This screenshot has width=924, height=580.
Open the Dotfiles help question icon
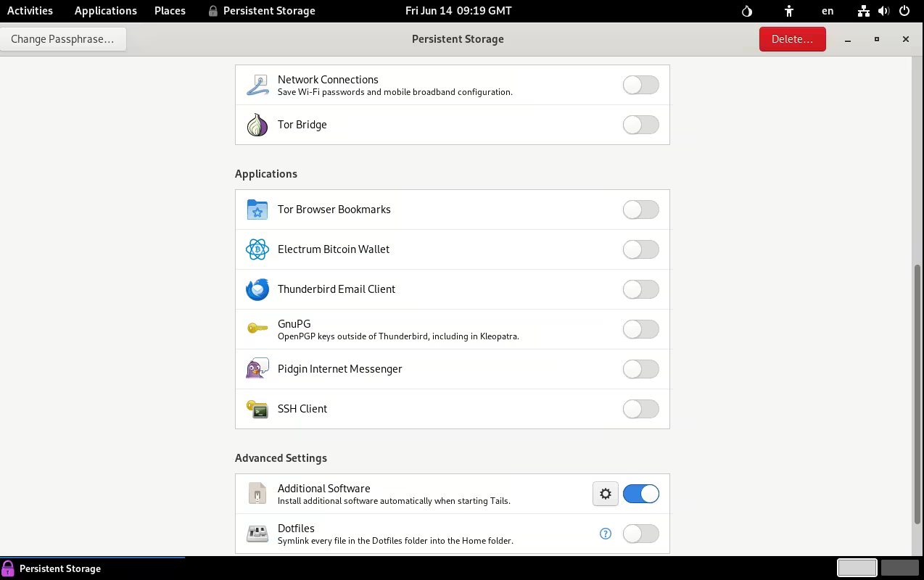click(x=606, y=534)
